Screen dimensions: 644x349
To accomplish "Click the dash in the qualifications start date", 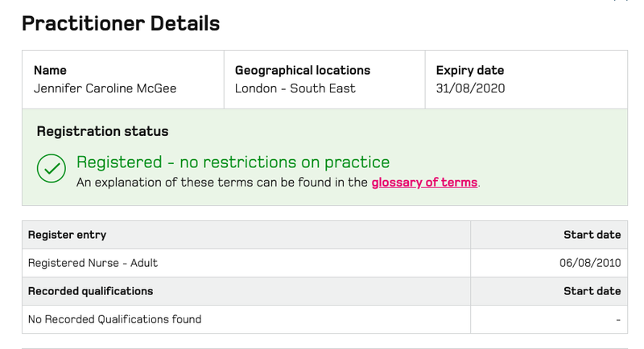I will (x=618, y=319).
